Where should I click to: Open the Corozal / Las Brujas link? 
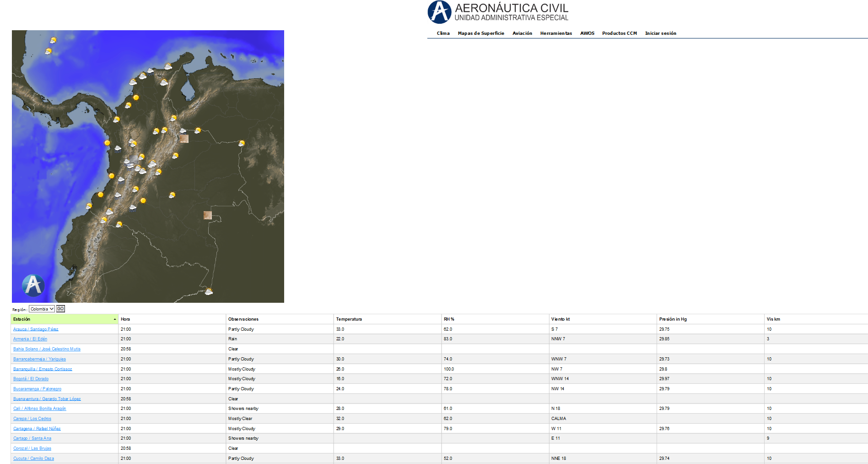(32, 448)
